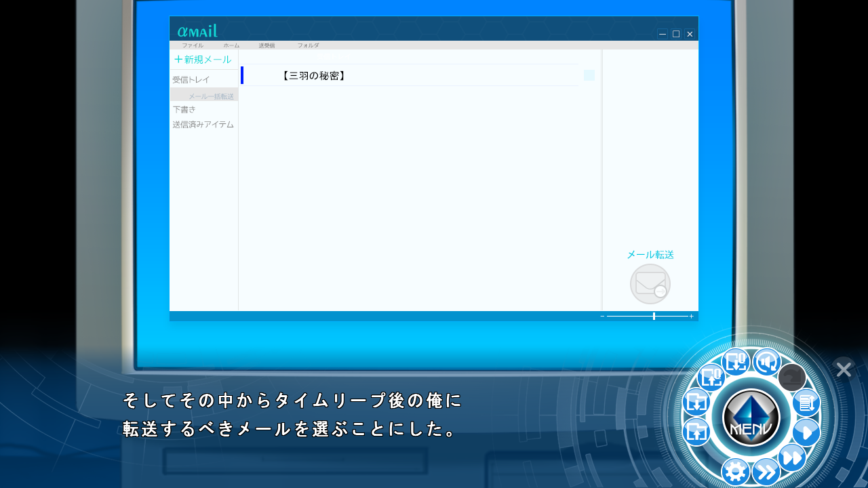Screen dimensions: 868x488
Task: Maximize the αMail window
Action: point(676,34)
